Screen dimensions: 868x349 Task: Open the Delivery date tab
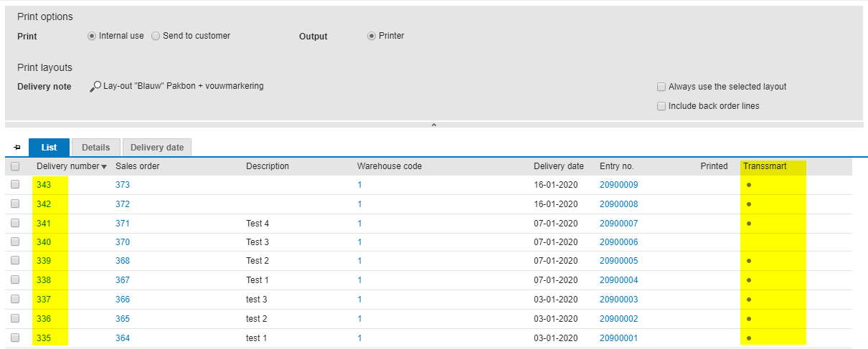156,148
